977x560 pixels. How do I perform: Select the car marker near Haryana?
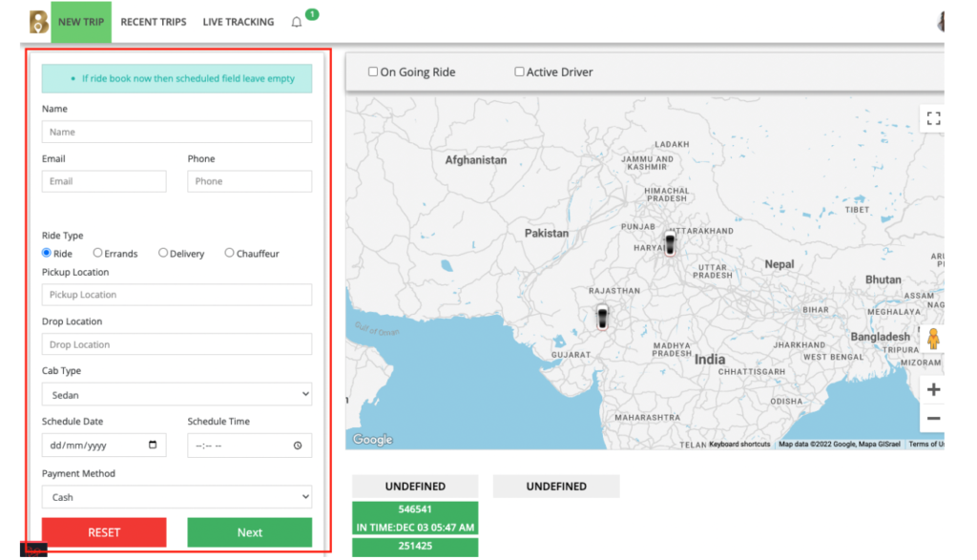(670, 243)
